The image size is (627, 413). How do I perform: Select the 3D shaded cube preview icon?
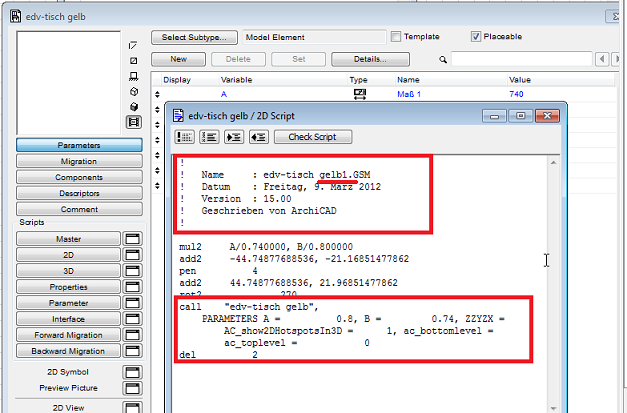point(134,107)
